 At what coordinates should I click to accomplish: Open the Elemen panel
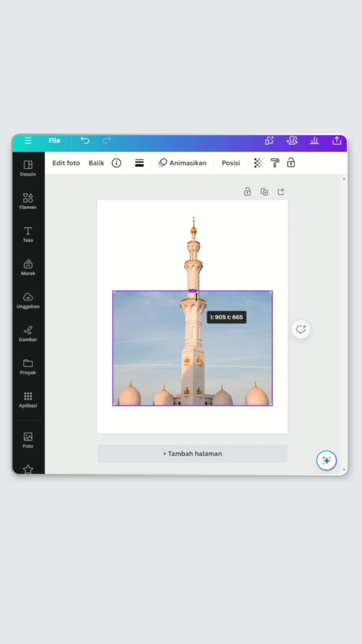coord(28,201)
